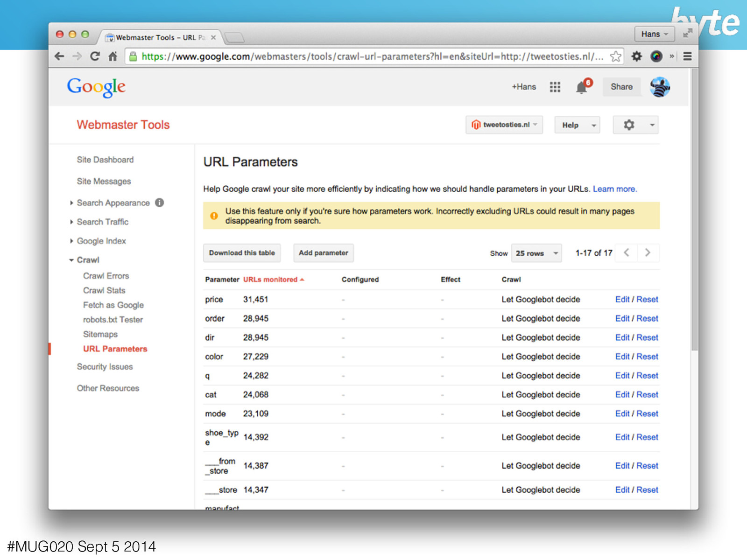Reset the mode parameter
Image resolution: width=747 pixels, height=560 pixels.
647,414
